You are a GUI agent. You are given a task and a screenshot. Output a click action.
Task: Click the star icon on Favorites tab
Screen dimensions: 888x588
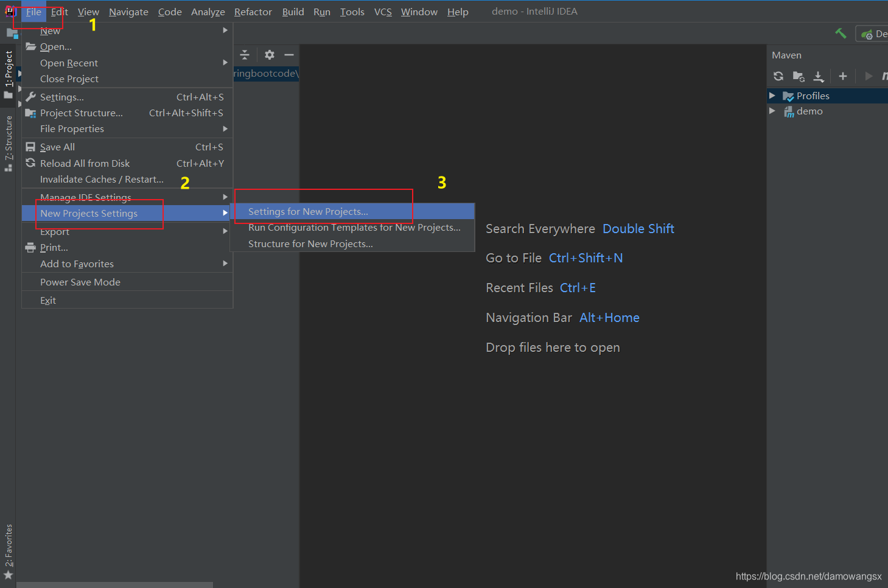tap(9, 575)
